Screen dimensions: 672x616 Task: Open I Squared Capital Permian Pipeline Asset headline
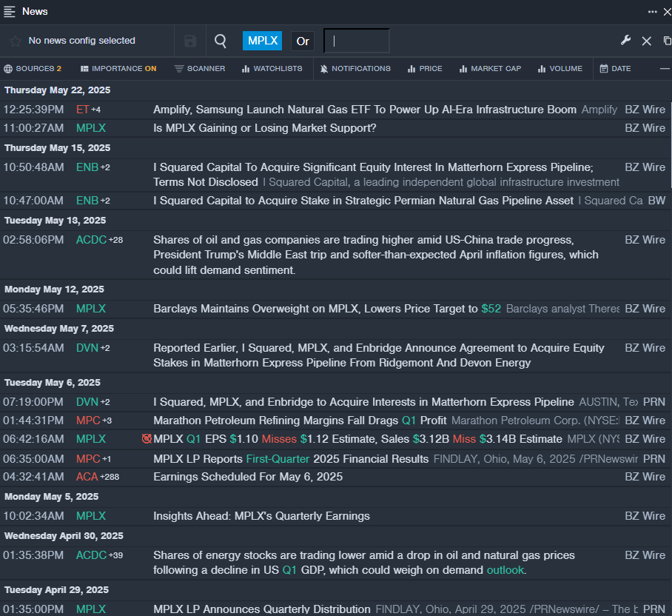tap(363, 201)
